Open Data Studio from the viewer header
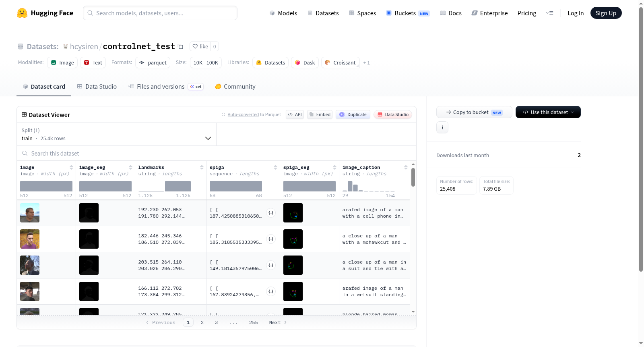This screenshot has width=644, height=347. pos(393,114)
